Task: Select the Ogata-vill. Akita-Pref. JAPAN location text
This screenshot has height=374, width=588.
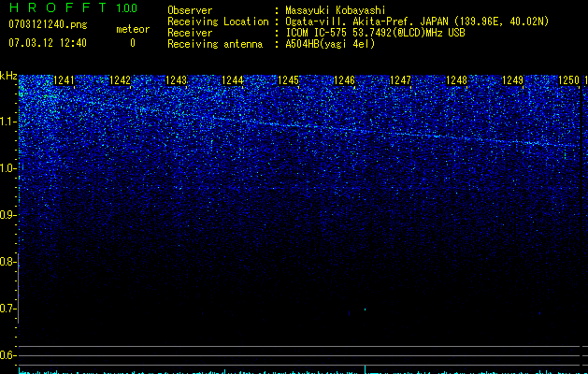Action: click(417, 22)
